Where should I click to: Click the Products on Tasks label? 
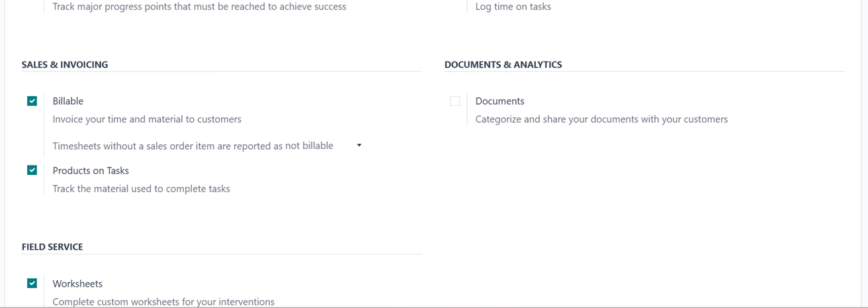pyautogui.click(x=91, y=170)
